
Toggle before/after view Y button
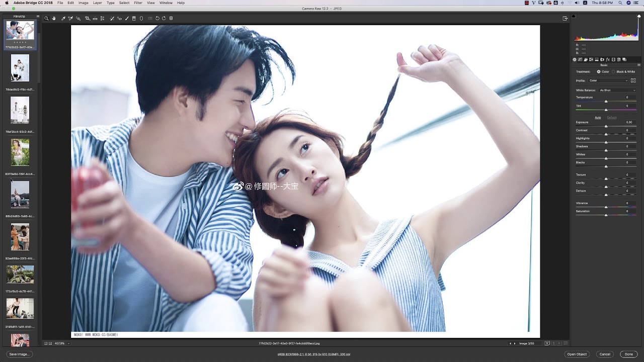click(x=547, y=343)
